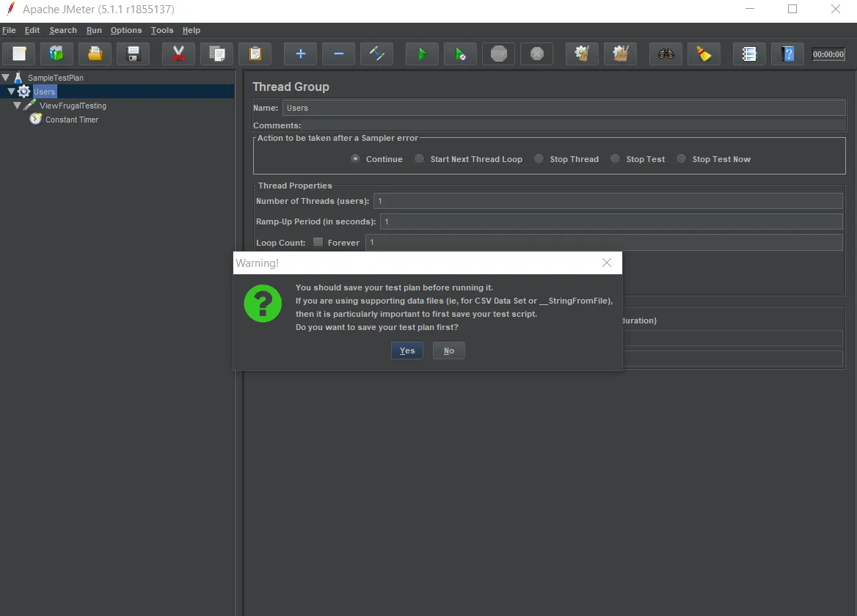857x616 pixels.
Task: Open the File menu
Action: 9,30
